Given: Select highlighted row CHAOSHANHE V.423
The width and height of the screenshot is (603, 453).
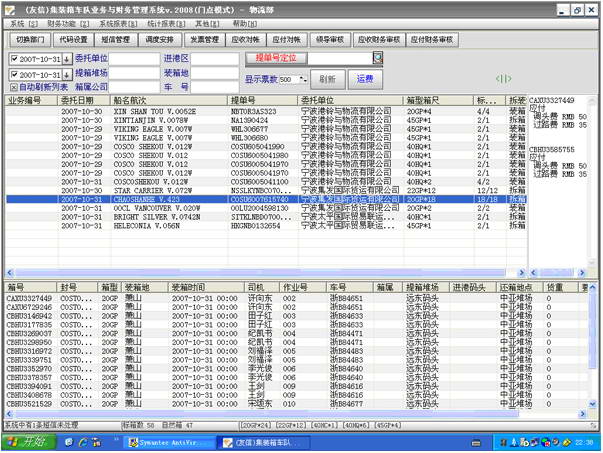Looking at the screenshot, I should (x=266, y=199).
